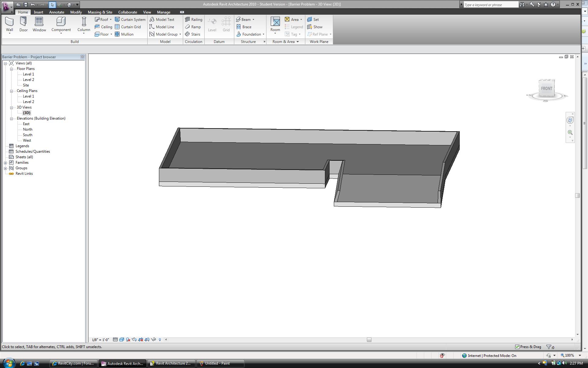
Task: Open the South elevation view
Action: click(28, 135)
